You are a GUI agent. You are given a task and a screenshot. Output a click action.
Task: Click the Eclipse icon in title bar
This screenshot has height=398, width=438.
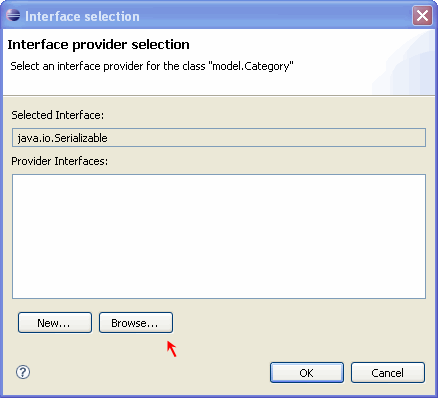point(13,15)
